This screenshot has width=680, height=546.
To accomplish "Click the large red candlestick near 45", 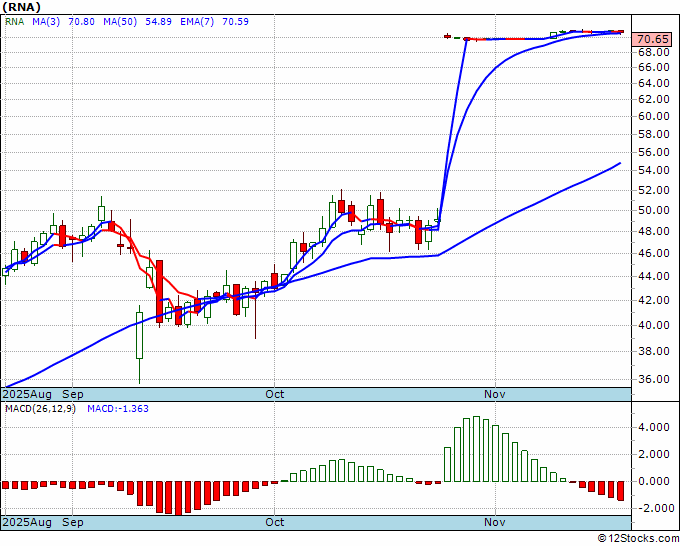I will [159, 291].
